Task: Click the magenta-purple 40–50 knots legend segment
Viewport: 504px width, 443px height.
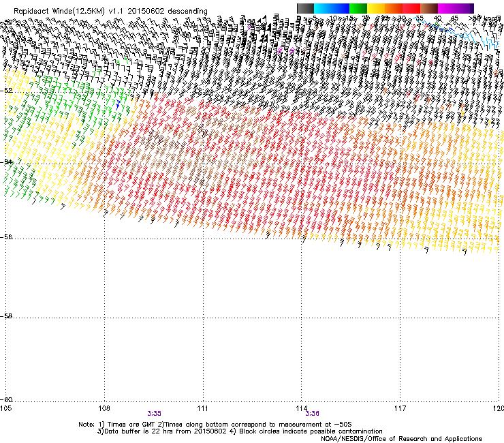Action: [x=456, y=8]
